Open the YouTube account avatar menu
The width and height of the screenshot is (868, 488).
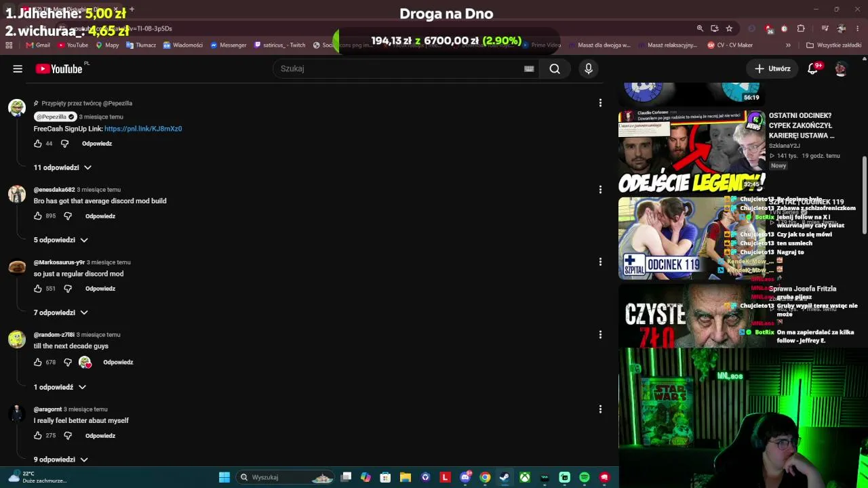click(841, 68)
